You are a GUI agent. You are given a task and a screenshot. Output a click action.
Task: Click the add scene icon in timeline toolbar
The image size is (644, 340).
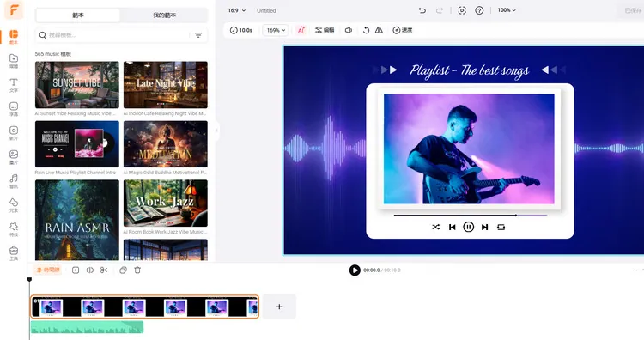coord(76,270)
